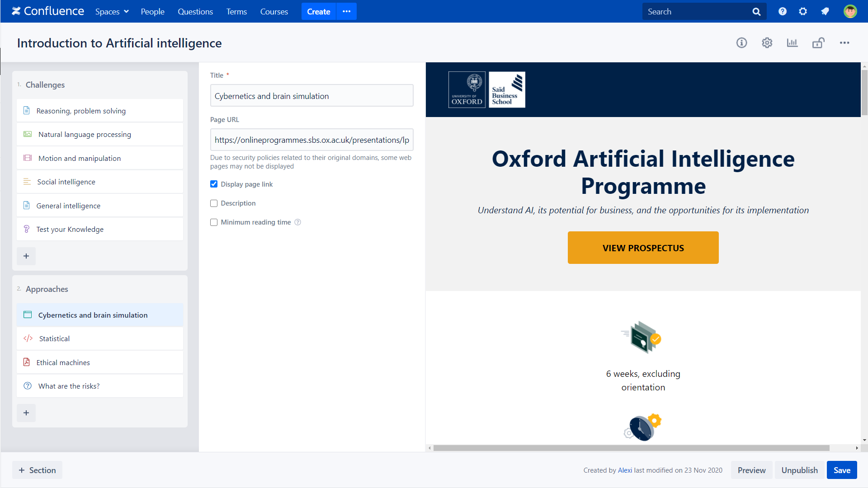Screen dimensions: 868x488
Task: Open the People menu
Action: point(152,12)
